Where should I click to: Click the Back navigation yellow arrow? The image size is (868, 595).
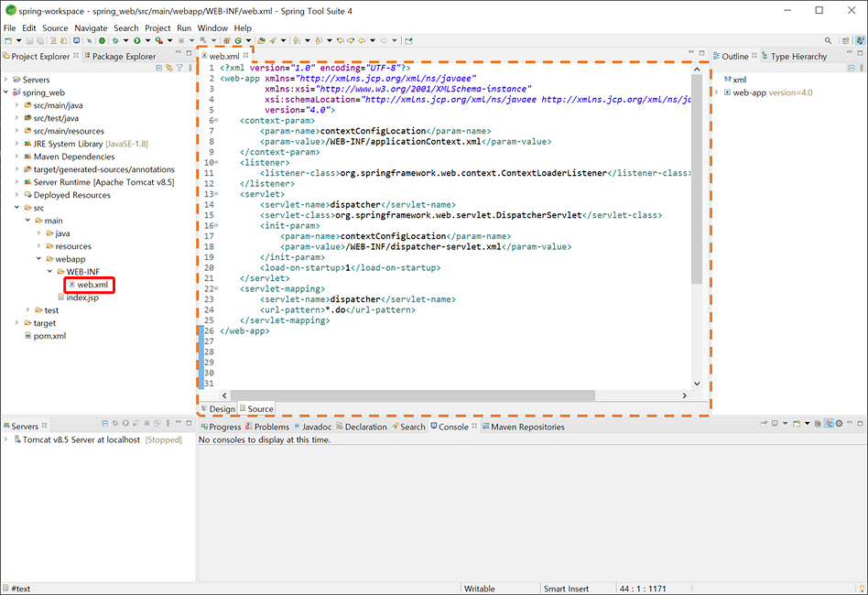pos(362,40)
